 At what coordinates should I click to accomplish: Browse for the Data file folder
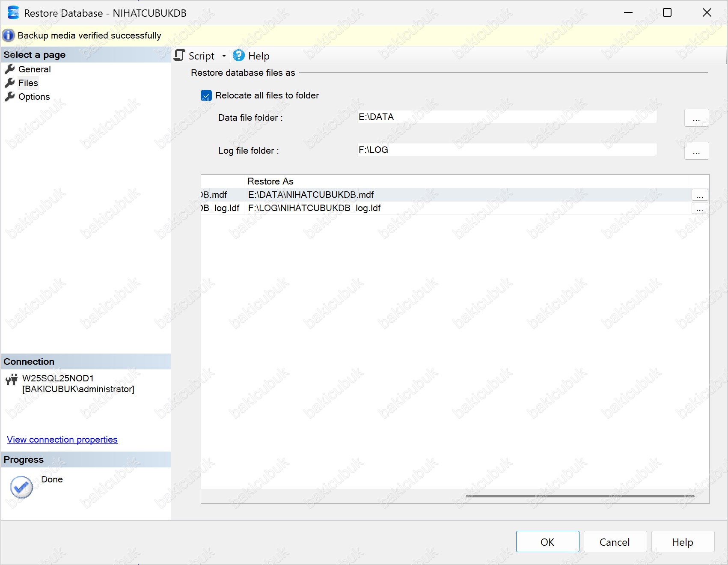click(x=696, y=118)
